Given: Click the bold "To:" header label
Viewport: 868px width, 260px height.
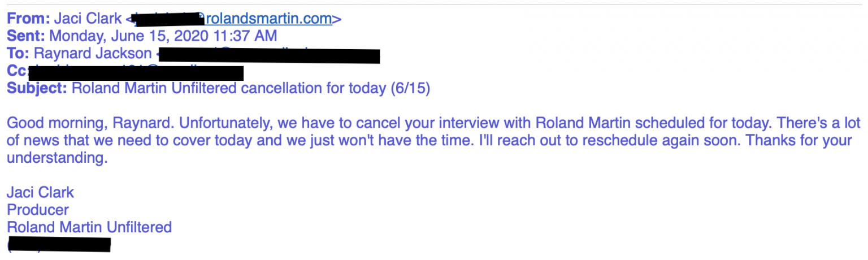Looking at the screenshot, I should click(18, 54).
